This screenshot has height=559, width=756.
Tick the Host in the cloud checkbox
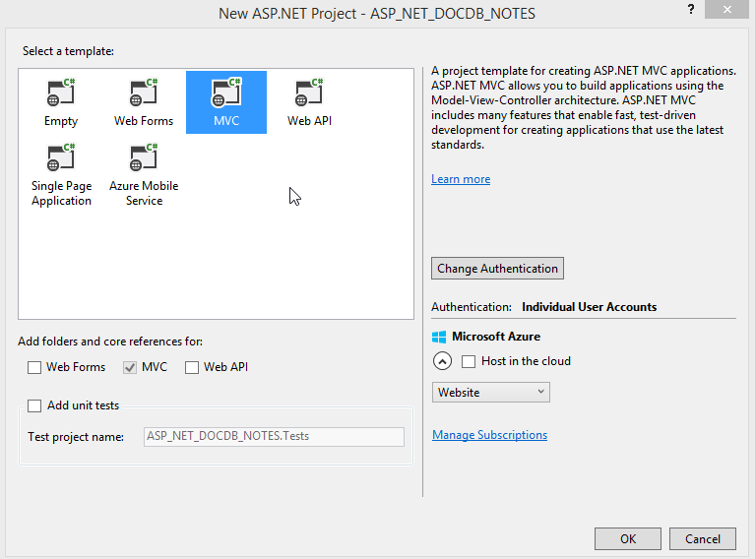469,361
